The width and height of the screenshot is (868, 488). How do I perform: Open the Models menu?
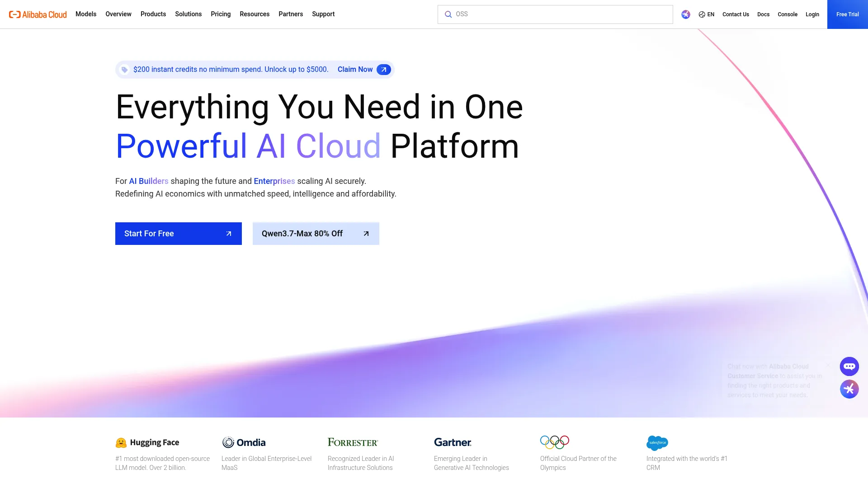point(86,14)
